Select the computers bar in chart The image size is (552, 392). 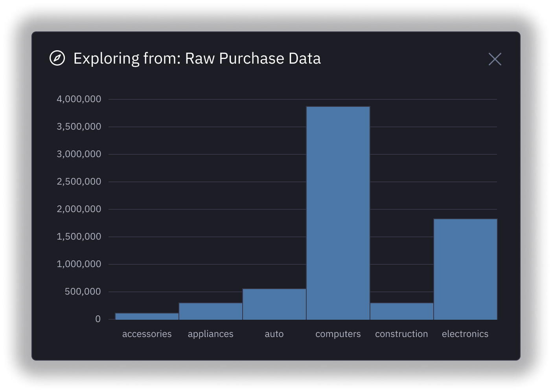tap(338, 213)
